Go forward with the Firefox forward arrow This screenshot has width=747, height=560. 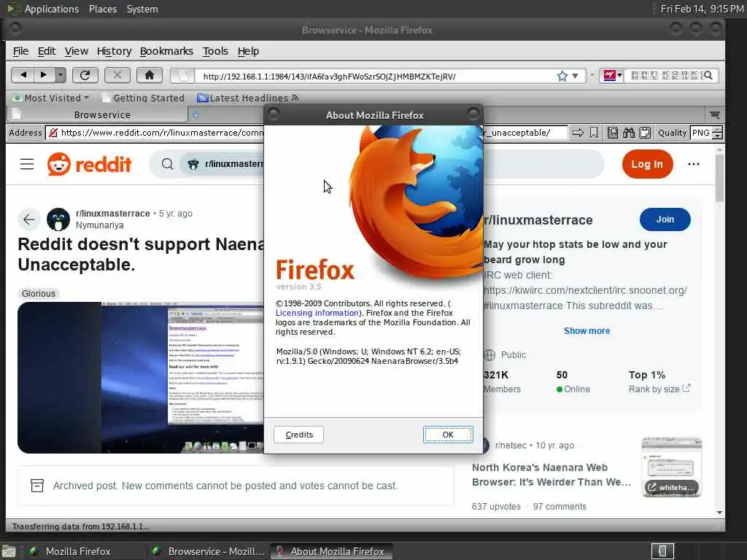44,75
